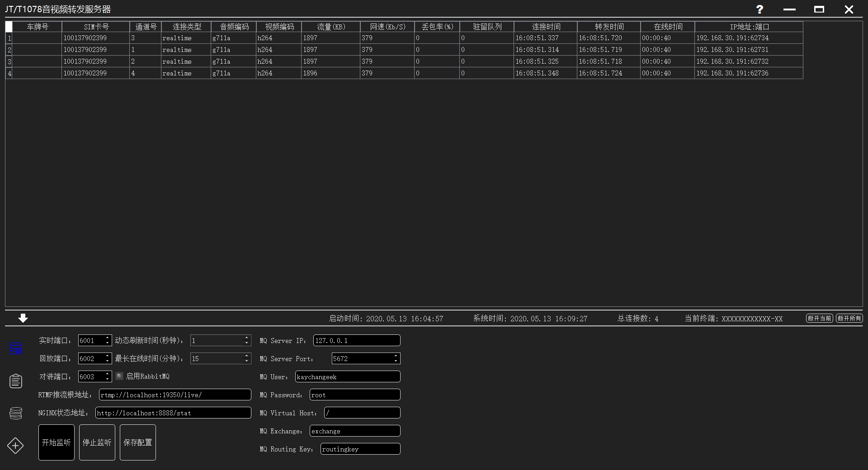Click the select-all checkbox in the table header
868x470 pixels.
[9, 27]
